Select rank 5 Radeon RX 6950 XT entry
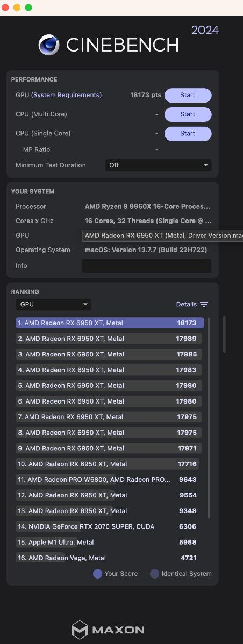The width and height of the screenshot is (243, 644). click(110, 385)
